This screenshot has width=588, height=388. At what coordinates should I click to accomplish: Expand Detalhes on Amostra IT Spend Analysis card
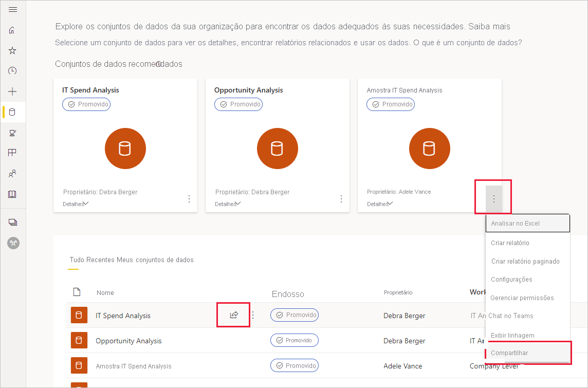[x=380, y=204]
